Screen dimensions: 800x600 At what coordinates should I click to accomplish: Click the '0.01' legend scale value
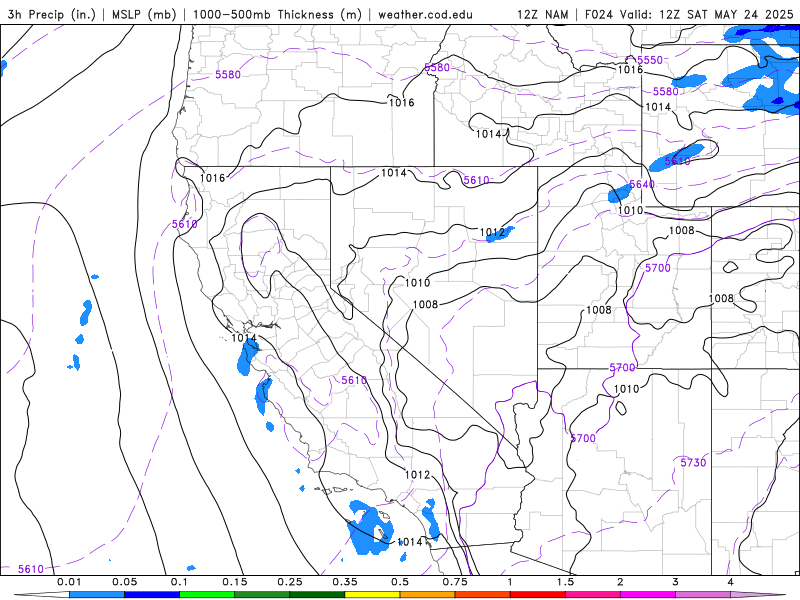pyautogui.click(x=69, y=582)
